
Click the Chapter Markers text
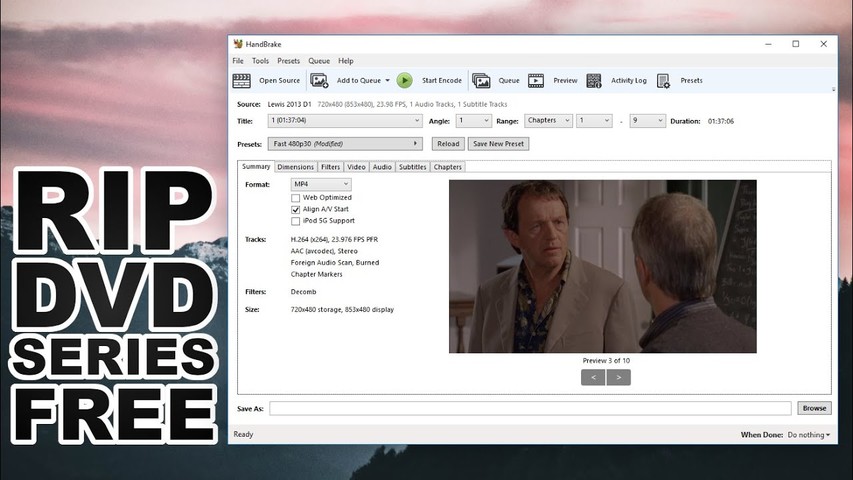click(x=317, y=274)
